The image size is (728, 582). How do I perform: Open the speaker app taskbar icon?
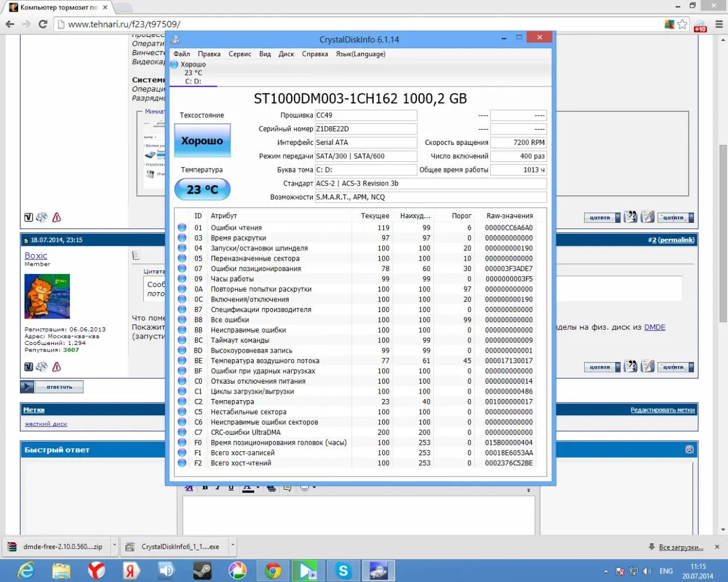167,570
